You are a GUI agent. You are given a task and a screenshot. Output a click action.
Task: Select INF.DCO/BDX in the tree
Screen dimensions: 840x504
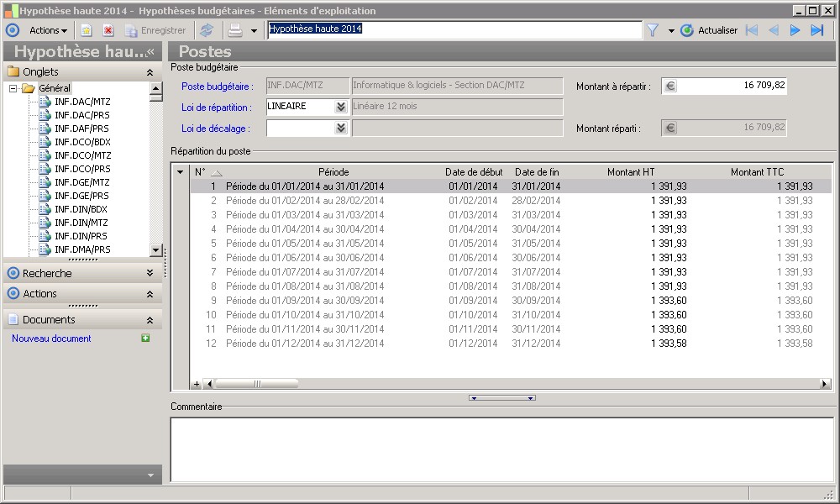pos(81,142)
